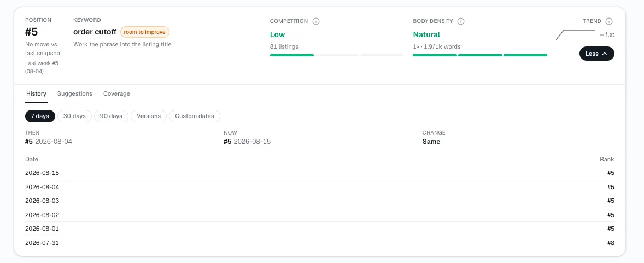This screenshot has width=644, height=263.
Task: Open the Competition info icon
Action: (x=316, y=21)
